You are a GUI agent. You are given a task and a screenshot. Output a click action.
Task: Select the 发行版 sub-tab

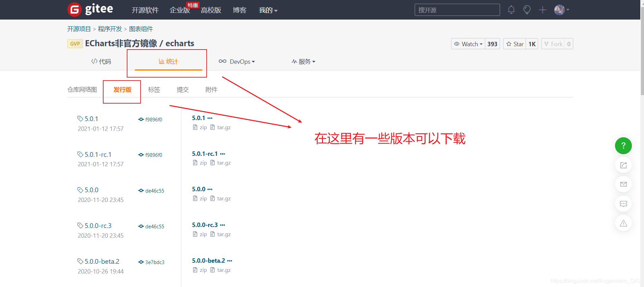122,89
